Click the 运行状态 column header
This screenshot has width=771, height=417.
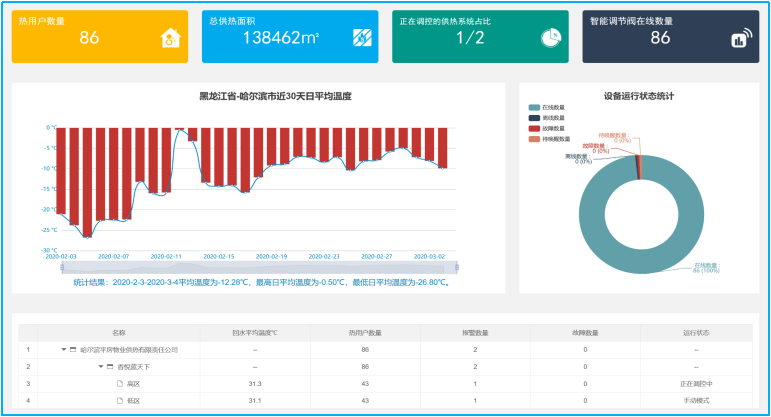point(695,333)
